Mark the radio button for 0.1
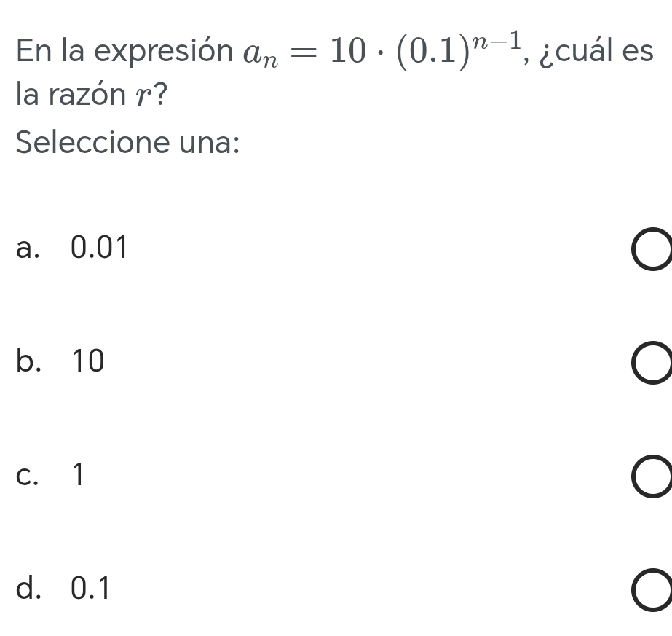672x636 pixels. click(652, 589)
